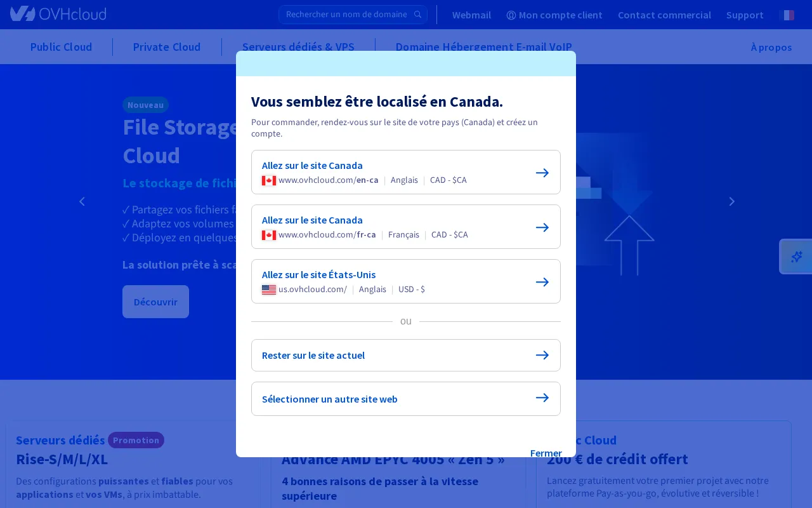The height and width of the screenshot is (508, 812).
Task: Click the Découvrir button
Action: tap(155, 302)
